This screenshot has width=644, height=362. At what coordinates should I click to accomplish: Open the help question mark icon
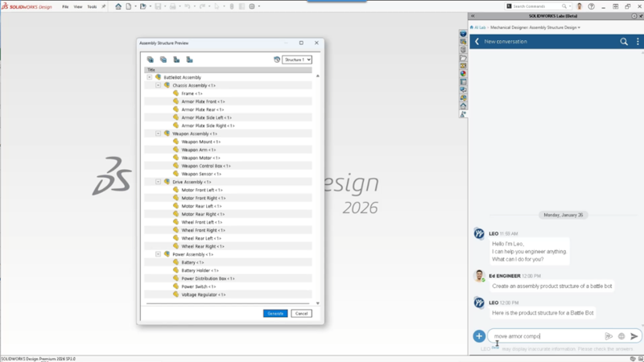[x=593, y=6]
